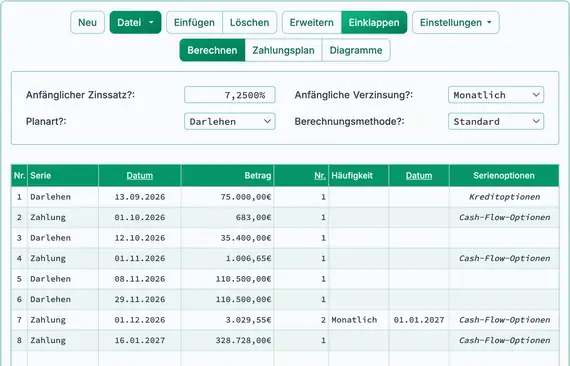This screenshot has width=570, height=366.
Task: Select the date 12.10.2026
Action: tap(140, 238)
